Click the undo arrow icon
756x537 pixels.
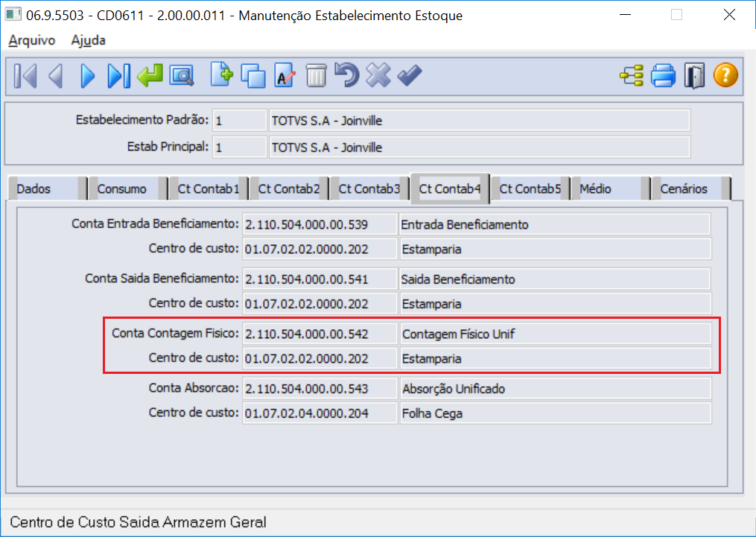[x=347, y=75]
